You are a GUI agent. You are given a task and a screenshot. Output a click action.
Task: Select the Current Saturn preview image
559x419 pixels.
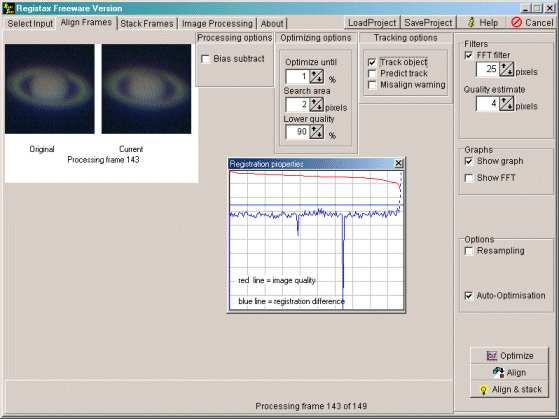146,89
